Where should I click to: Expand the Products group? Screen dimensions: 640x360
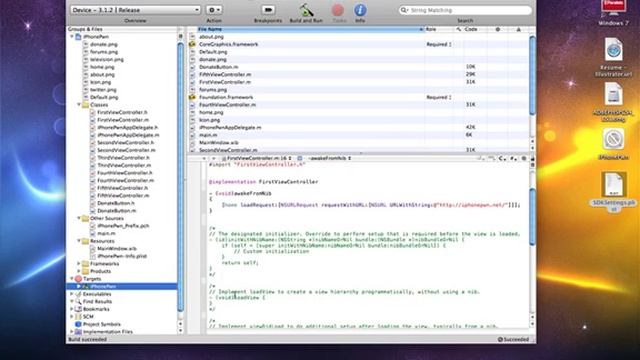click(x=79, y=271)
